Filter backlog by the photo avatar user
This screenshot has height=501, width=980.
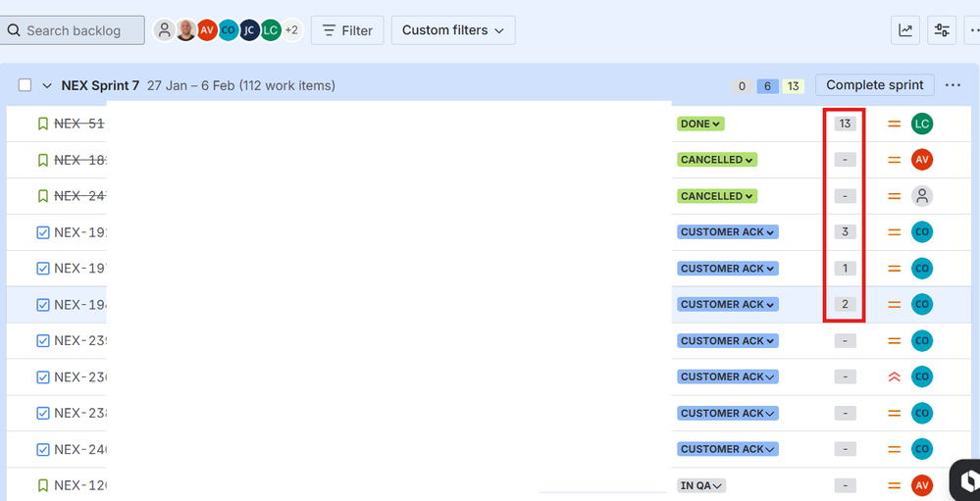point(185,30)
